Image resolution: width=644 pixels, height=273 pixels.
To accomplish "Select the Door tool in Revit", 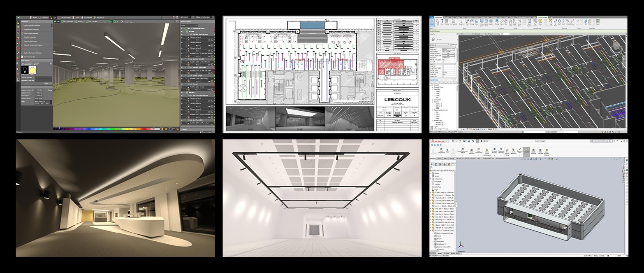I will tap(441, 22).
